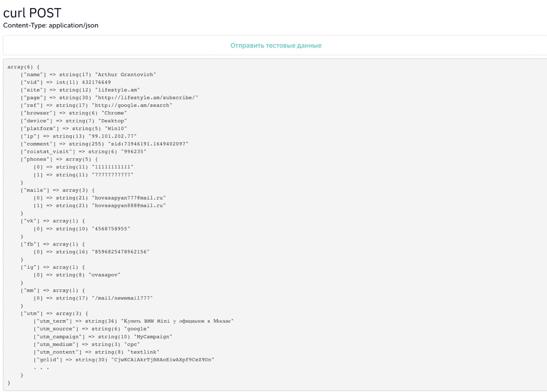Click the fb id '8596825478962156'

coord(121,252)
